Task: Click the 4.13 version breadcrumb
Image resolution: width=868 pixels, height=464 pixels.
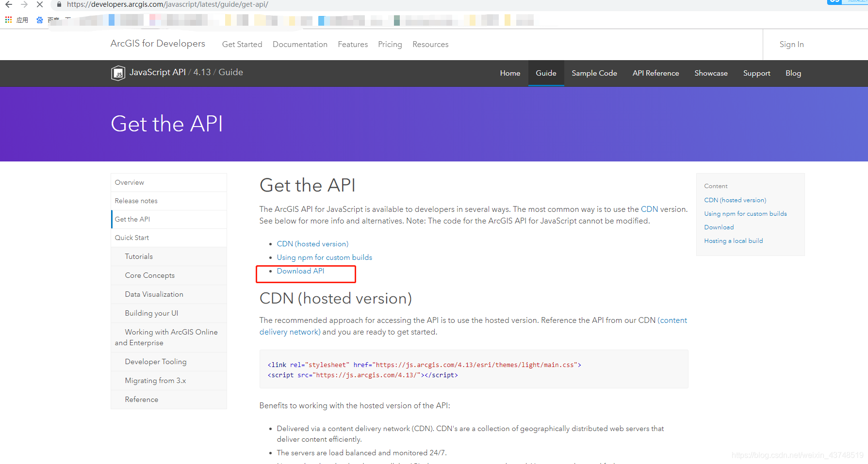Action: click(x=202, y=72)
